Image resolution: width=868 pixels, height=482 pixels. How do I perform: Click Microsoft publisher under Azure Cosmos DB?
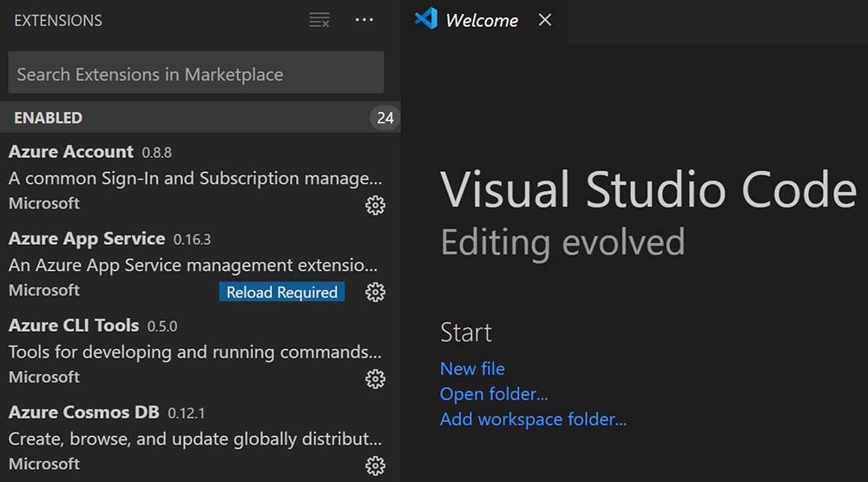[x=44, y=465]
